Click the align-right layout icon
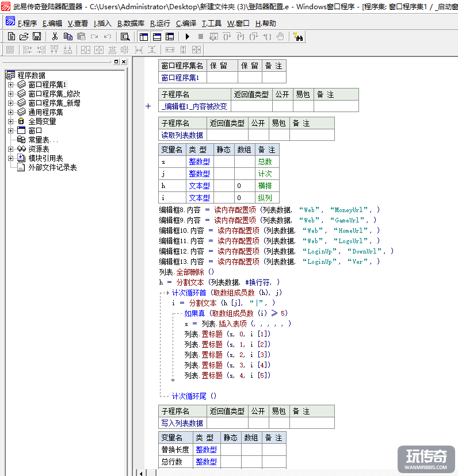Viewport: 458px width, 476px height. coord(41,49)
